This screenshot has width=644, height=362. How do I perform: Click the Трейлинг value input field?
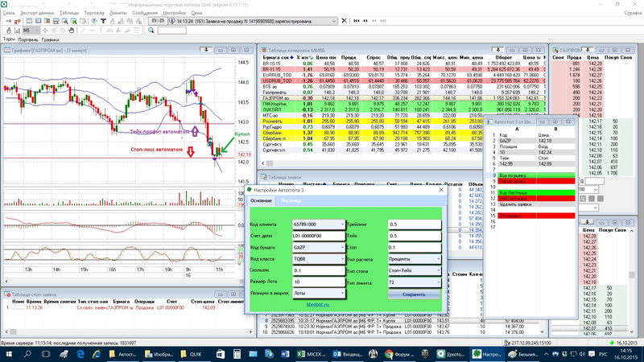(415, 224)
